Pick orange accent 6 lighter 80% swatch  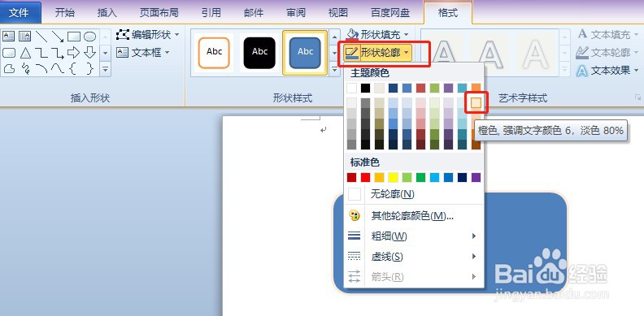(x=476, y=103)
